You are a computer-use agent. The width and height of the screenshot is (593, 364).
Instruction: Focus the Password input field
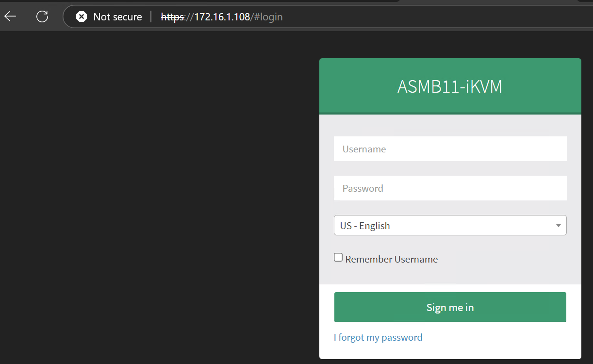pos(450,188)
